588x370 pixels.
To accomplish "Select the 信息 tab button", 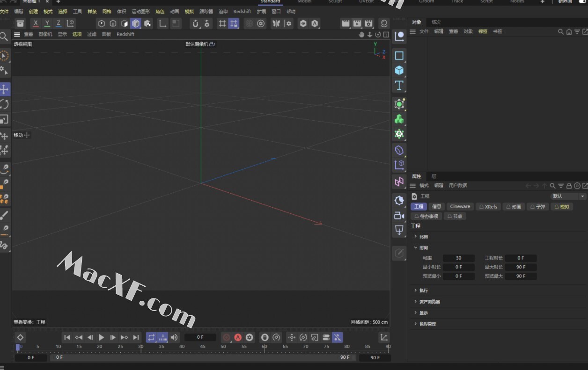I will coord(437,206).
